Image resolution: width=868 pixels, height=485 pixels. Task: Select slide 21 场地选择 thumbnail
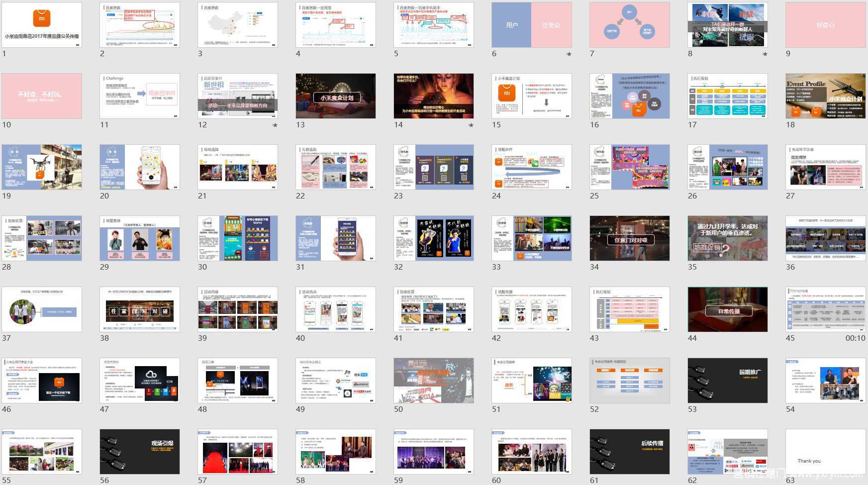coord(238,167)
